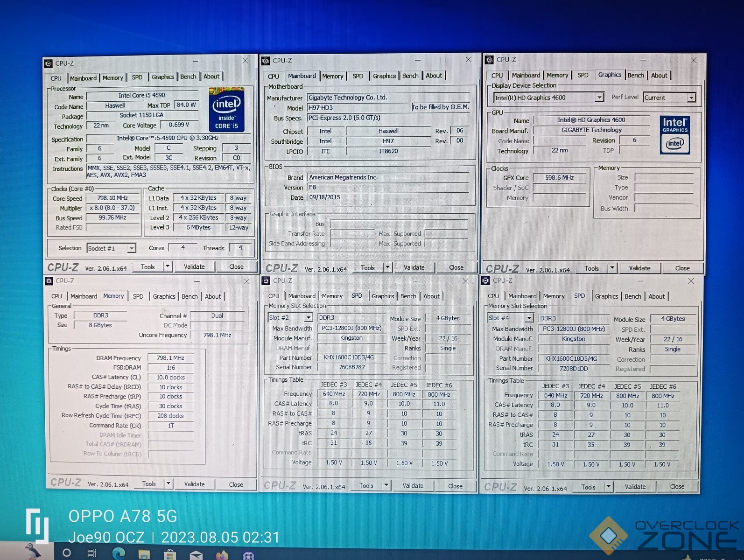Viewport: 744px width, 560px height.
Task: Expand the Tools arrow in the Slot #2 SPD window
Action: coord(386,485)
